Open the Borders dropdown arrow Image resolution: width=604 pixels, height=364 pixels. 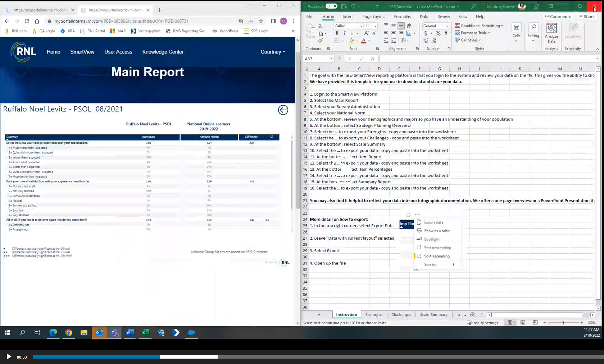(342, 41)
